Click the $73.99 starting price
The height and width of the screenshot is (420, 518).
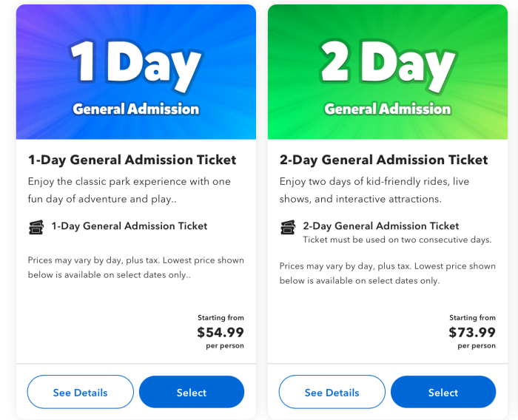coord(472,332)
